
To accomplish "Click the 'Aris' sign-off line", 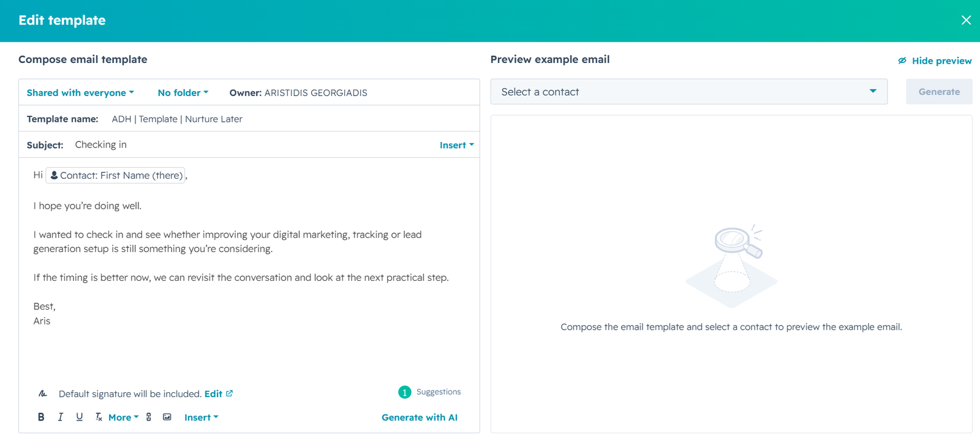I will (42, 321).
